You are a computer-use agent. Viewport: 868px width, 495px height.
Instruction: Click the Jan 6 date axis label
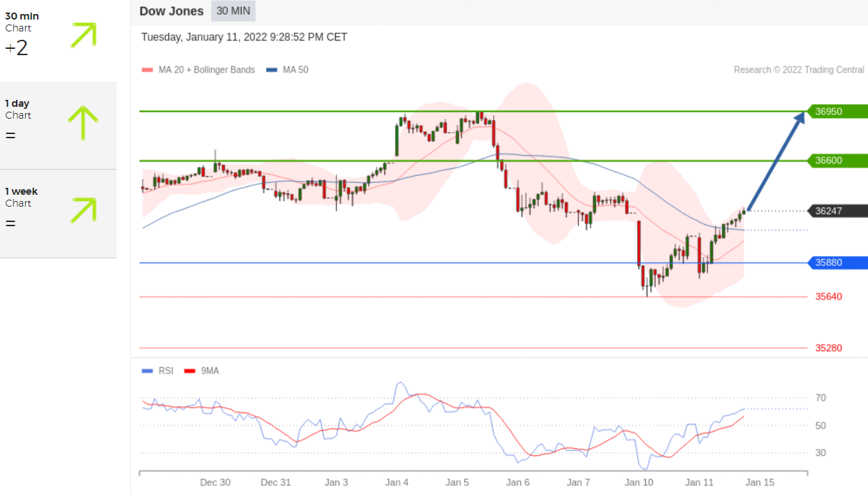(518, 482)
